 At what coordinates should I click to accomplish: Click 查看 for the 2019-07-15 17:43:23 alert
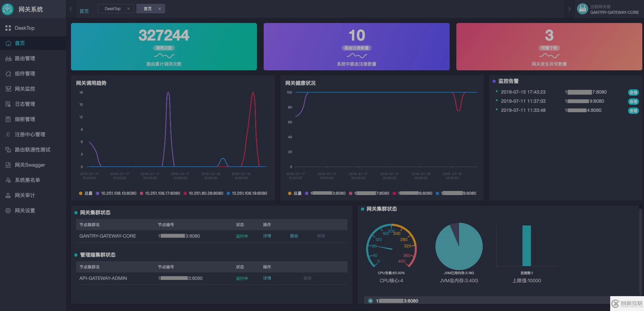[633, 92]
